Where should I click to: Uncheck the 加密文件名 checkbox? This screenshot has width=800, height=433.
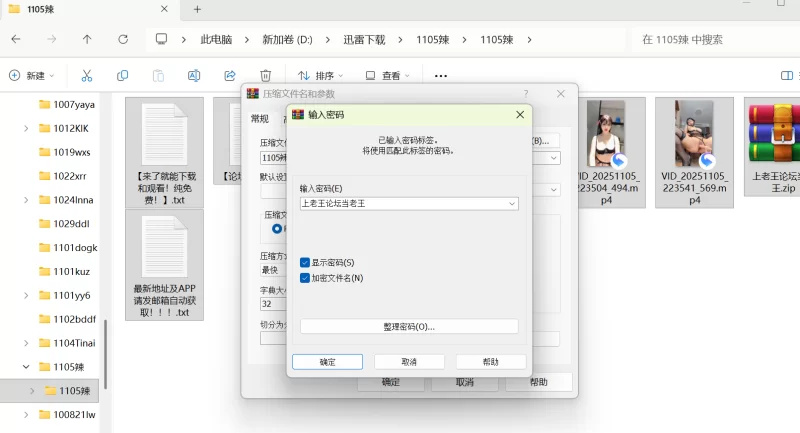click(x=305, y=278)
